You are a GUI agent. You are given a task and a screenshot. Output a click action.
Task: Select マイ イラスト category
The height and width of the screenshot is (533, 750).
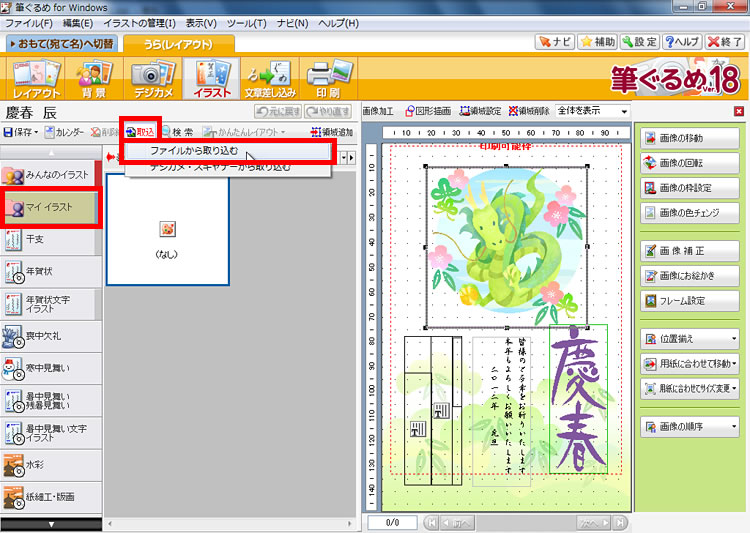coord(51,208)
